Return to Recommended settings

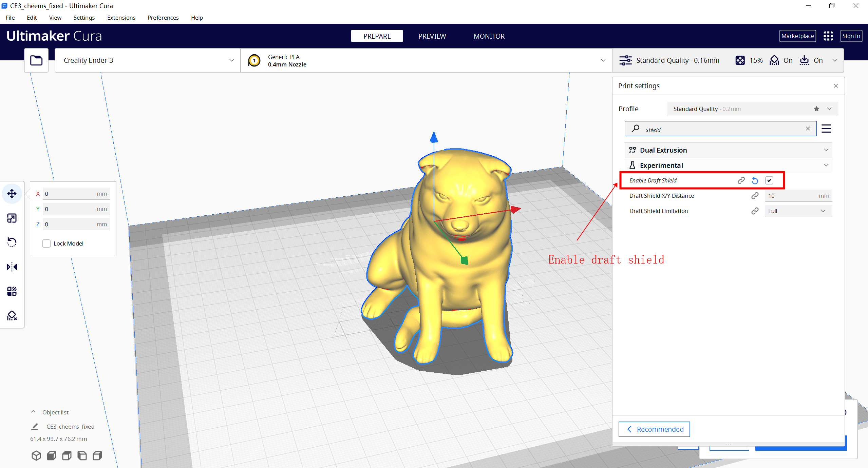tap(654, 429)
